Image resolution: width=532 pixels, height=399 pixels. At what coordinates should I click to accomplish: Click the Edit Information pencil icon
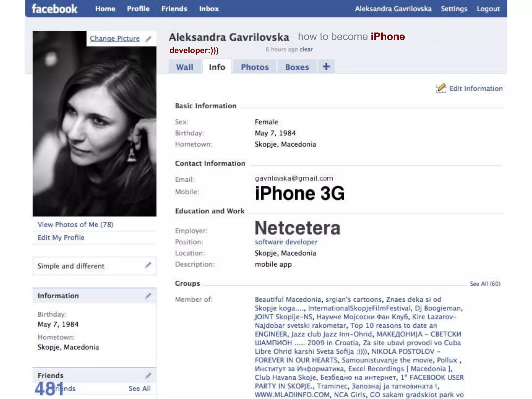coord(441,88)
